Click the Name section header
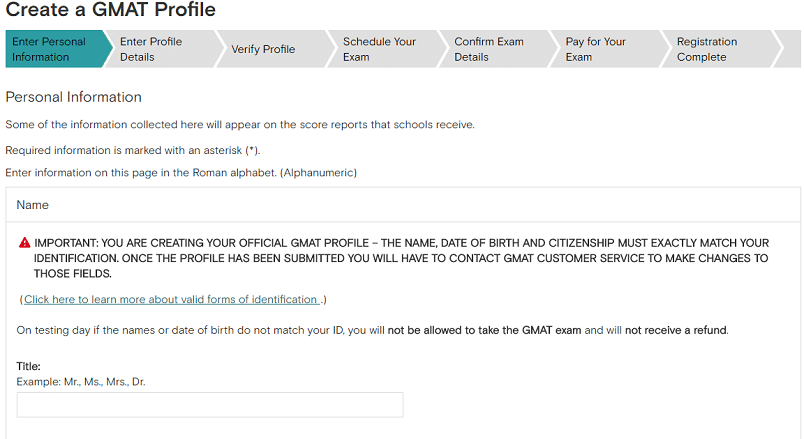Viewport: 804px width, 439px height. pyautogui.click(x=33, y=205)
